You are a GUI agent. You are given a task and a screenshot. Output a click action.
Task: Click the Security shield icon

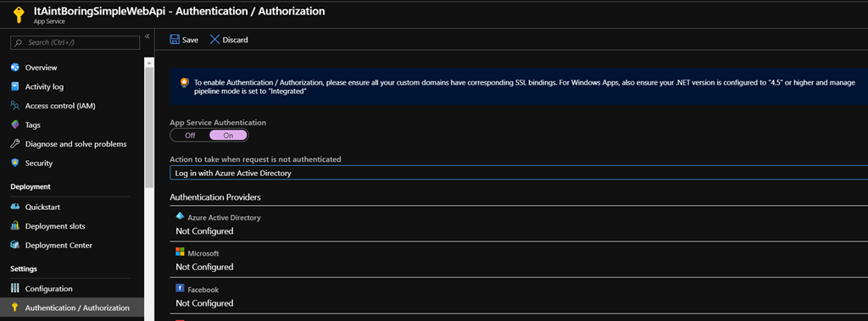pos(15,163)
